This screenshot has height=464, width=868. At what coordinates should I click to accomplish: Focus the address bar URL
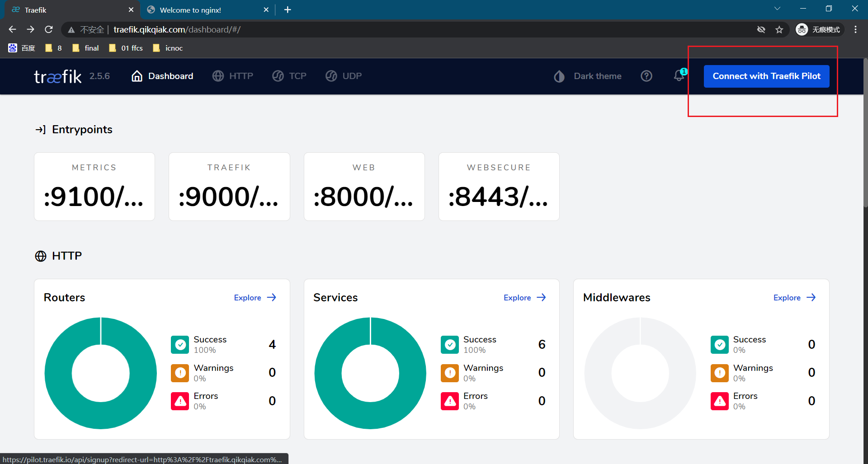(177, 29)
